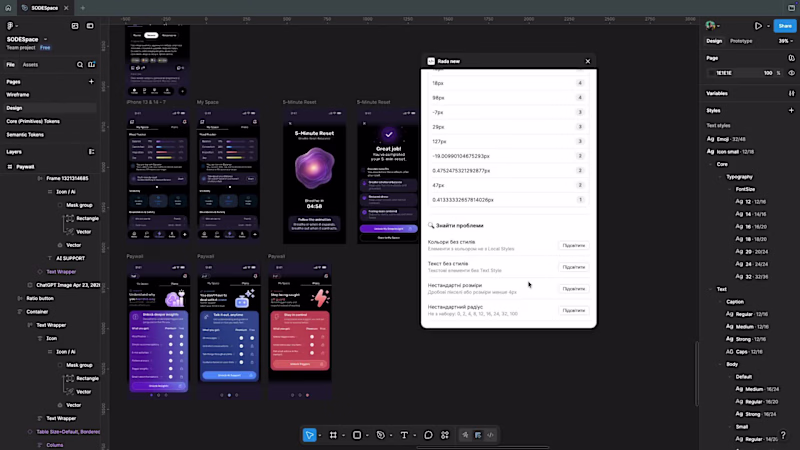Click the Rada new plugin icon
Image resolution: width=800 pixels, height=450 pixels.
pos(431,61)
